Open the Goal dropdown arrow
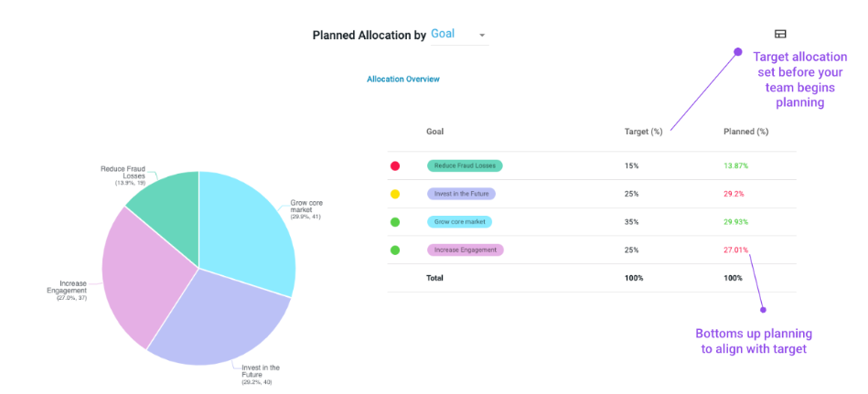Screen dimensions: 868x394 point(482,36)
